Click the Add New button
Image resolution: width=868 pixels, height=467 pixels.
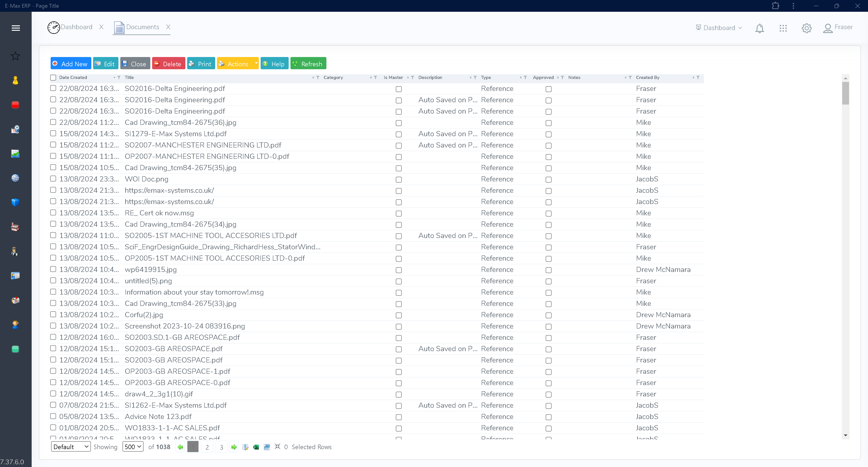tap(71, 63)
